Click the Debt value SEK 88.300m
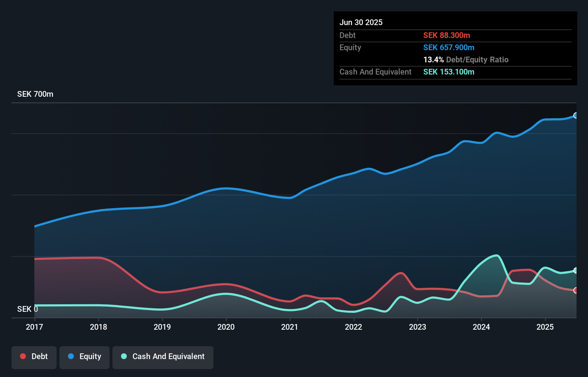Viewport: 588px width, 377px height. (447, 35)
